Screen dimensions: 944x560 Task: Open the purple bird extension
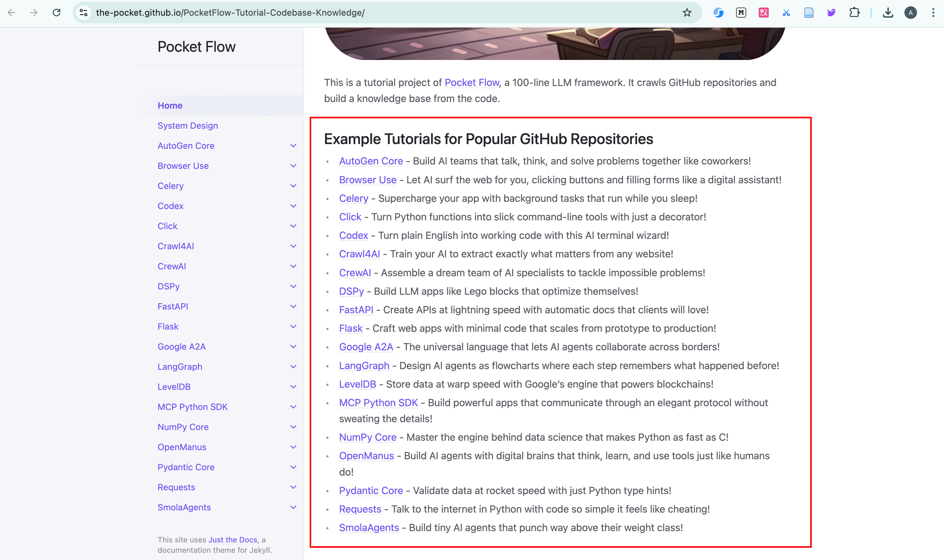[831, 13]
